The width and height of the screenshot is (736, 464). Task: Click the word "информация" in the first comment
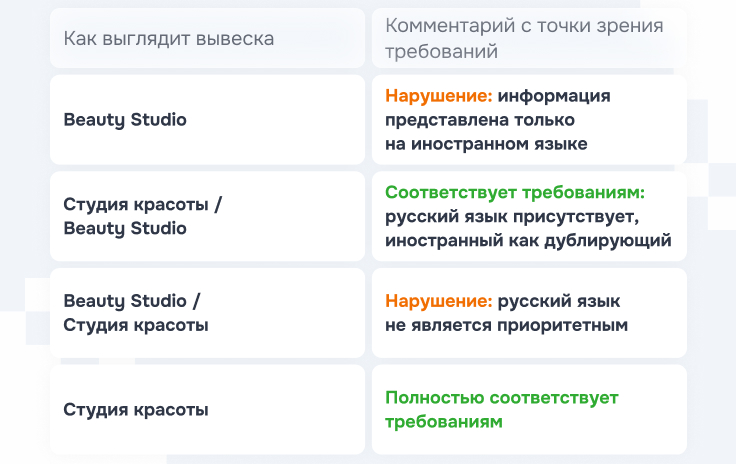pos(554,96)
